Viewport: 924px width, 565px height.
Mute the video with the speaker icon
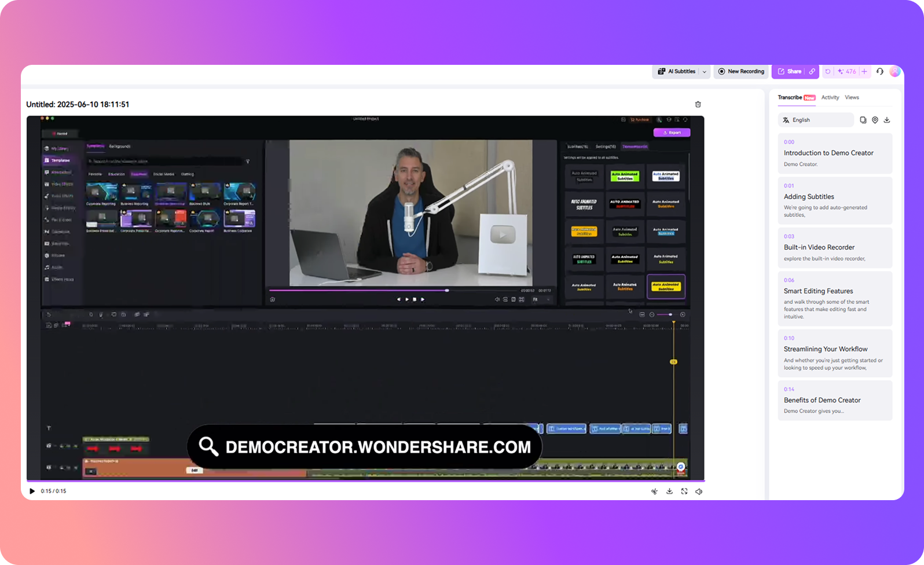pos(699,491)
